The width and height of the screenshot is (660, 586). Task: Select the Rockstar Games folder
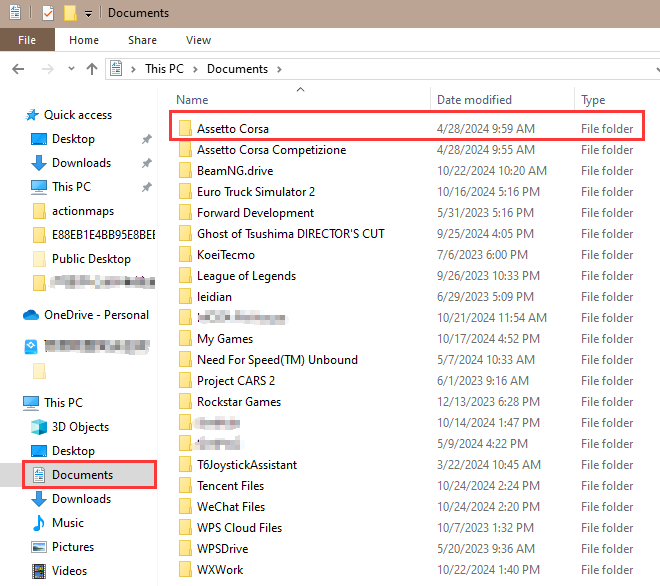pyautogui.click(x=239, y=402)
